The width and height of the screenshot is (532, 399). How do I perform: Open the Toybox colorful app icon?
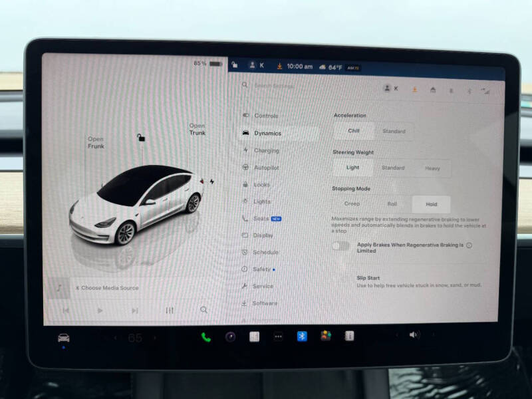326,336
